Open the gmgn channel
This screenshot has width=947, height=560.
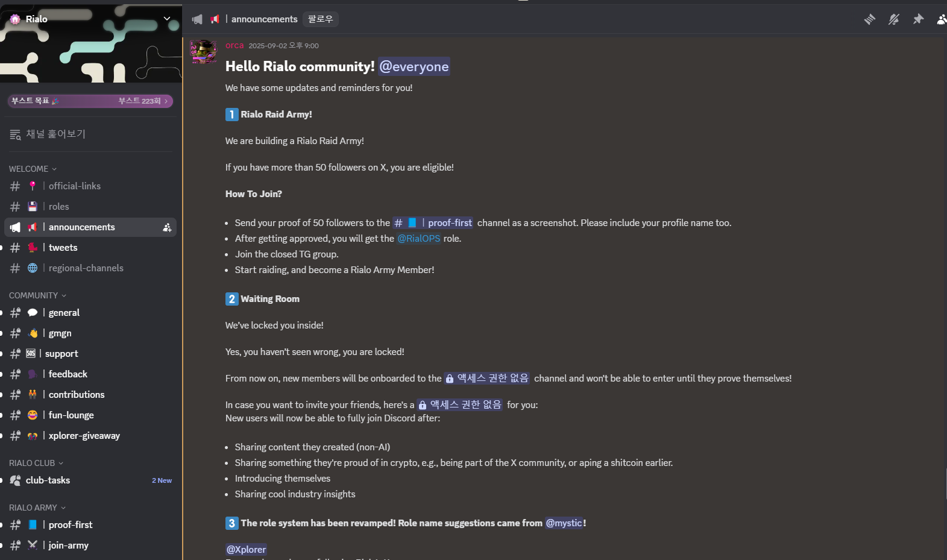90,333
